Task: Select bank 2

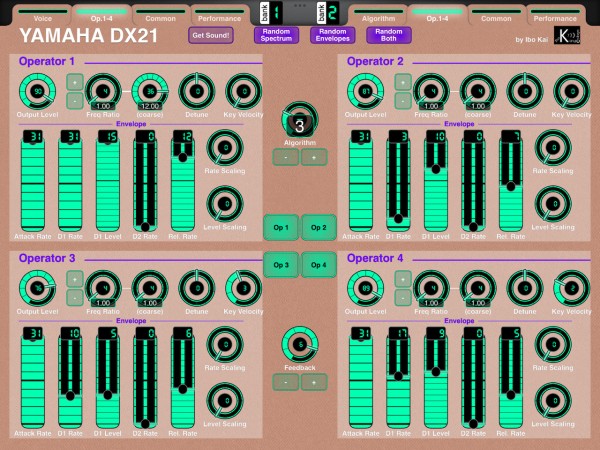Action: (328, 13)
